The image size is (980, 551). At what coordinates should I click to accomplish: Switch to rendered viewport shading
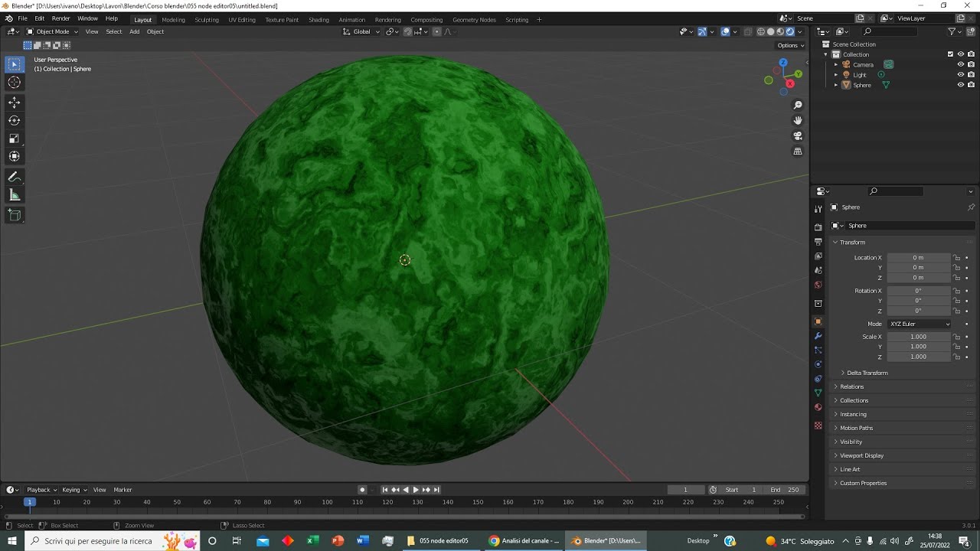pyautogui.click(x=790, y=31)
